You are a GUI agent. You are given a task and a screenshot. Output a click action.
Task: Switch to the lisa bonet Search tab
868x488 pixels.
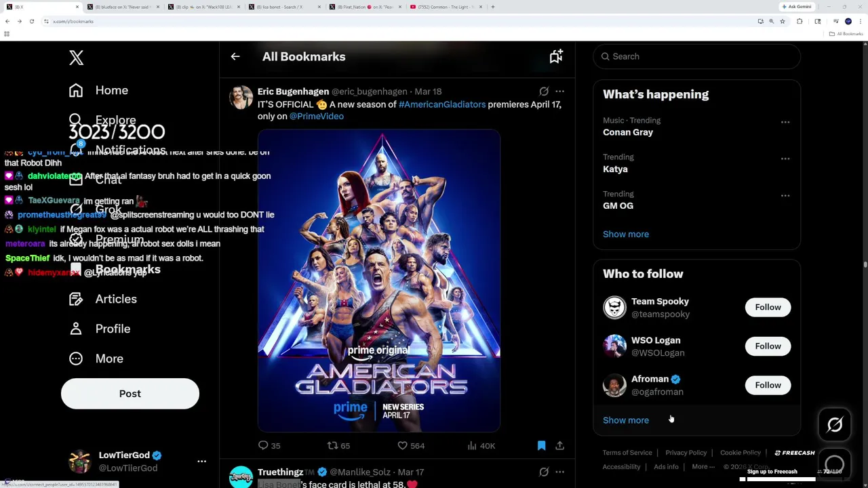click(x=285, y=7)
